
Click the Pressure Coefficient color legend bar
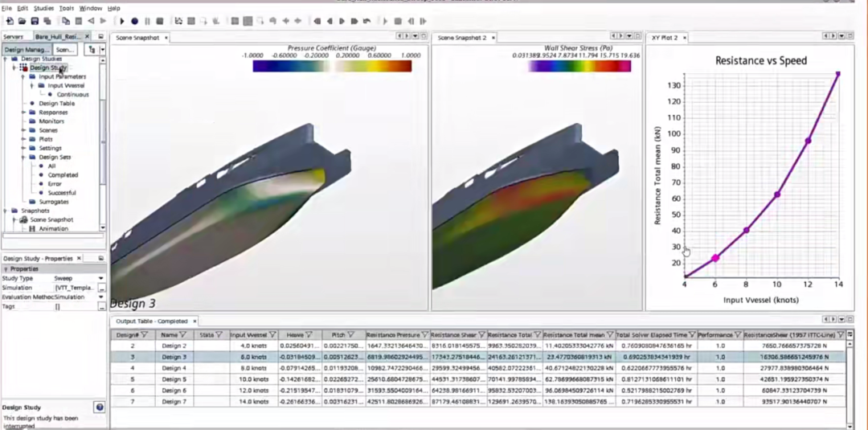click(332, 66)
